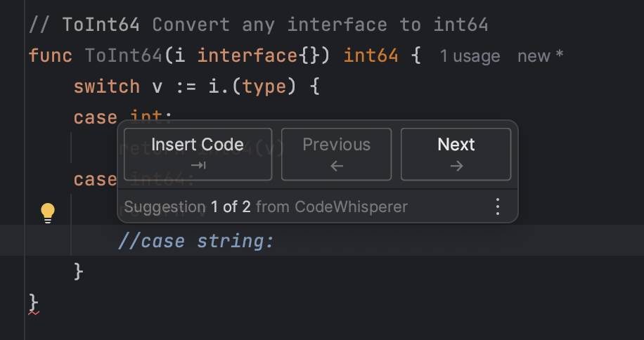
Task: Click the final brace with red squiggle
Action: click(x=34, y=303)
